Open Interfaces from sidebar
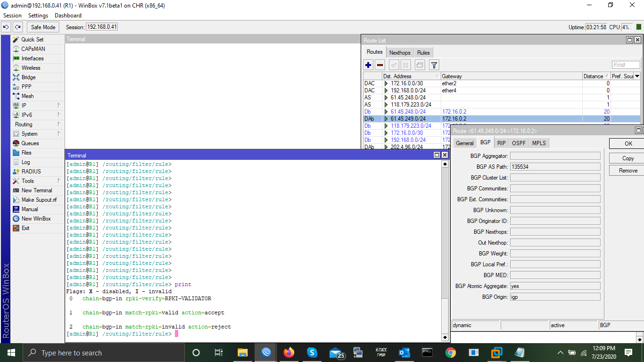644x362 pixels. [x=33, y=58]
